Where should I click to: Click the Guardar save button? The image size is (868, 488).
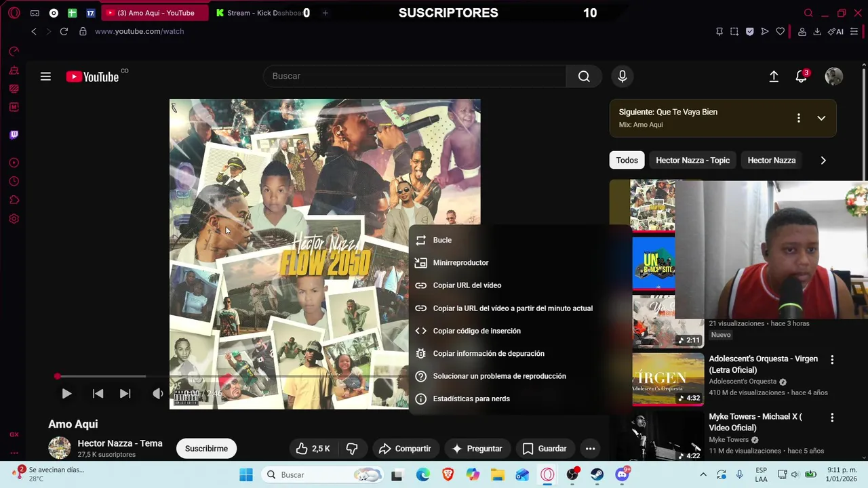pyautogui.click(x=544, y=449)
